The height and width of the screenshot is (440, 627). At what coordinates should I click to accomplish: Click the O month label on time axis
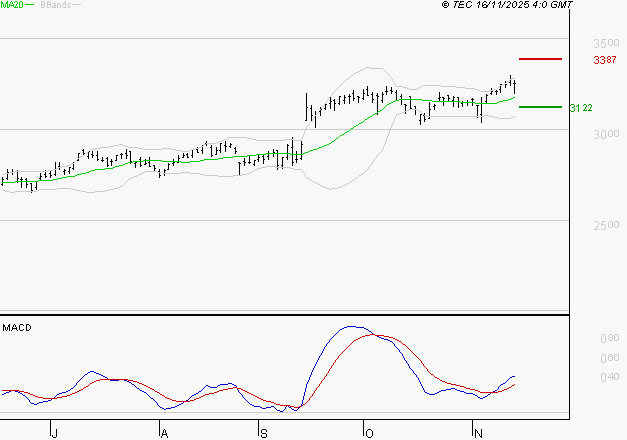[369, 434]
